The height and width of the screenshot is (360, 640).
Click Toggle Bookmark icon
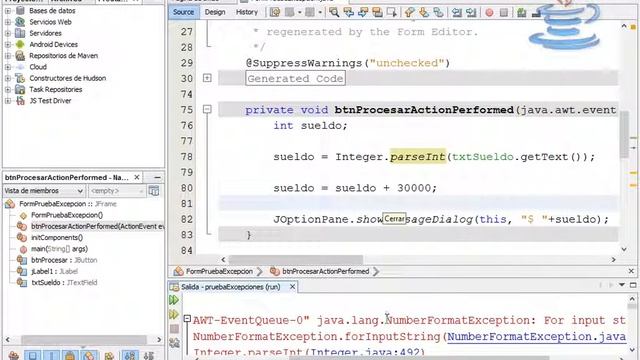tap(438, 12)
